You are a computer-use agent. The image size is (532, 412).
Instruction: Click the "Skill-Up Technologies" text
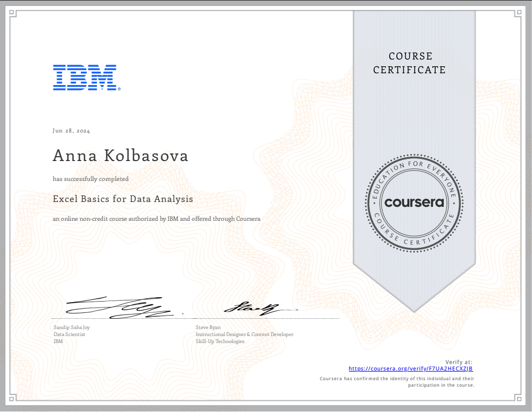tap(220, 341)
